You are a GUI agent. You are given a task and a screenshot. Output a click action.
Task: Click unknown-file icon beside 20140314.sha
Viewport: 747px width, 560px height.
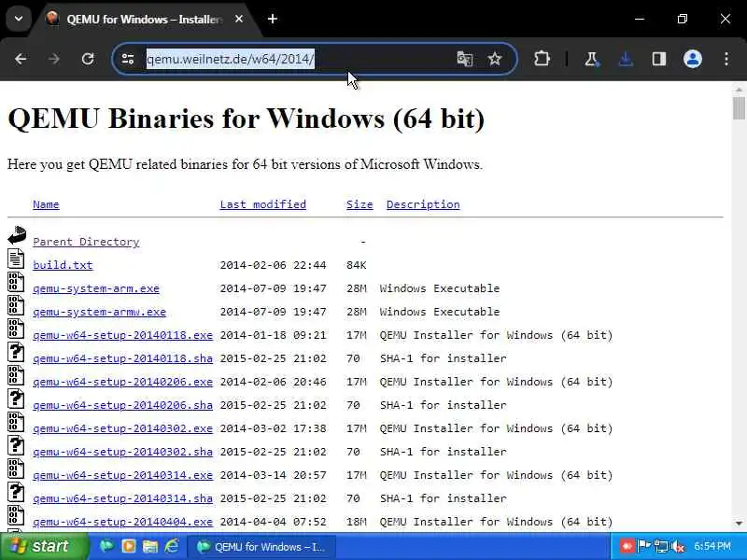pos(16,492)
